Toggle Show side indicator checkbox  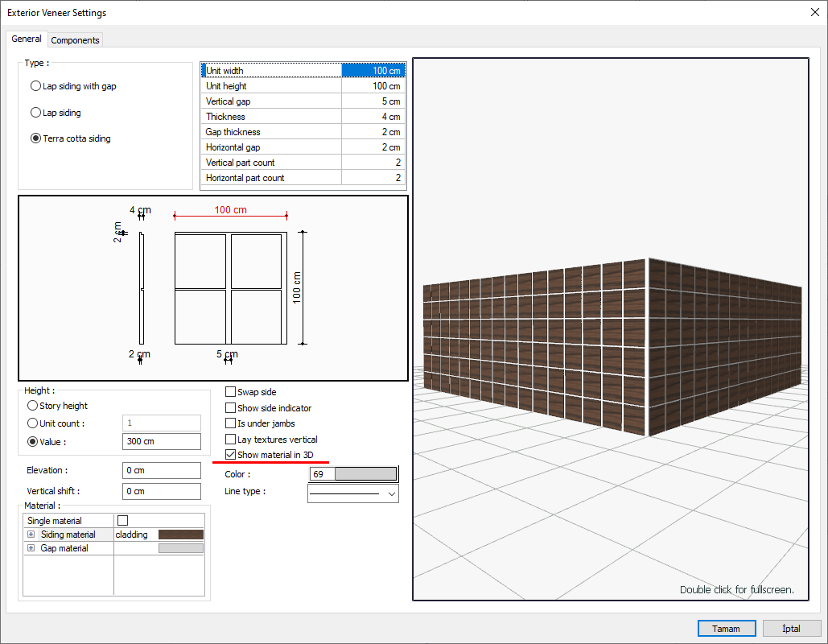pyautogui.click(x=231, y=408)
